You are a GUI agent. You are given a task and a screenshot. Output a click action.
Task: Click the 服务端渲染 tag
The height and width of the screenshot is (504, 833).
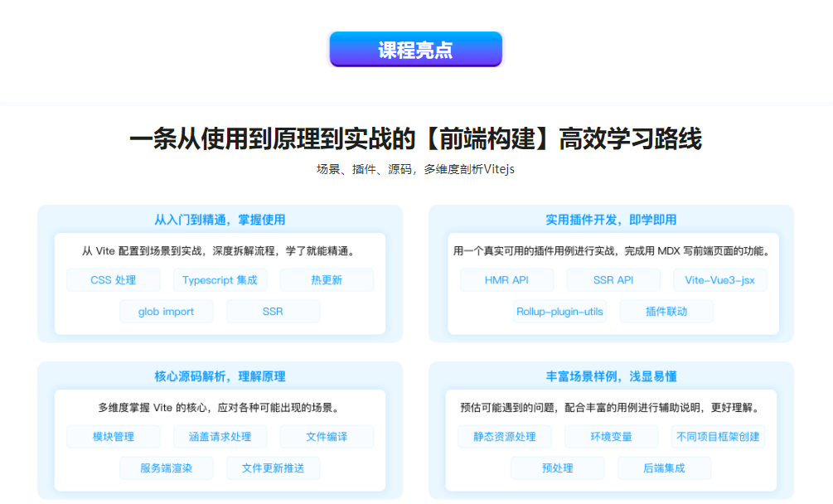(x=167, y=468)
